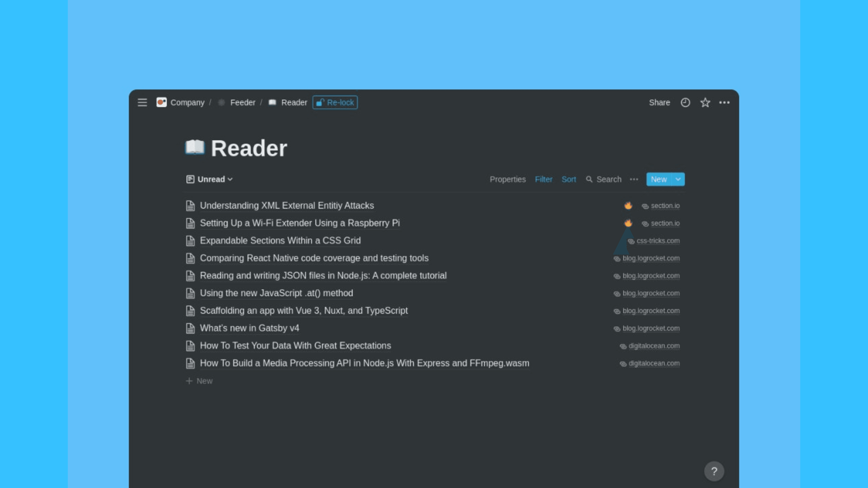This screenshot has width=868, height=488.
Task: Favorite the page with star icon
Action: click(x=705, y=102)
